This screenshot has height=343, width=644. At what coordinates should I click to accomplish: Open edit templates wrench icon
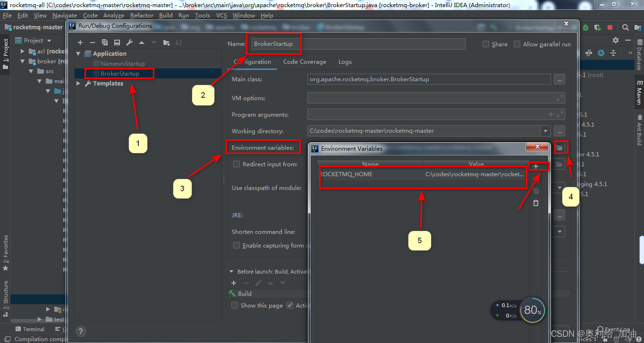tap(129, 43)
